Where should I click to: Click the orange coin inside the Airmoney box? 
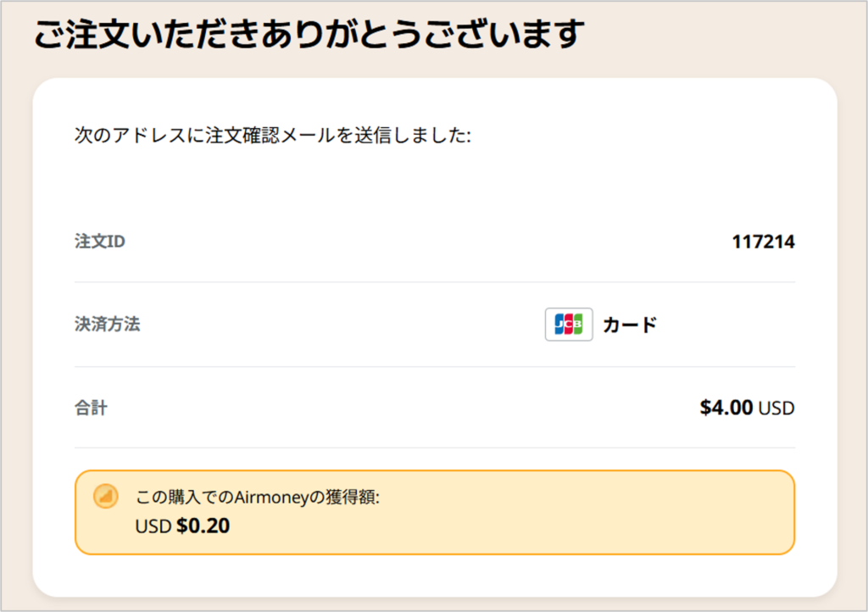click(x=105, y=497)
